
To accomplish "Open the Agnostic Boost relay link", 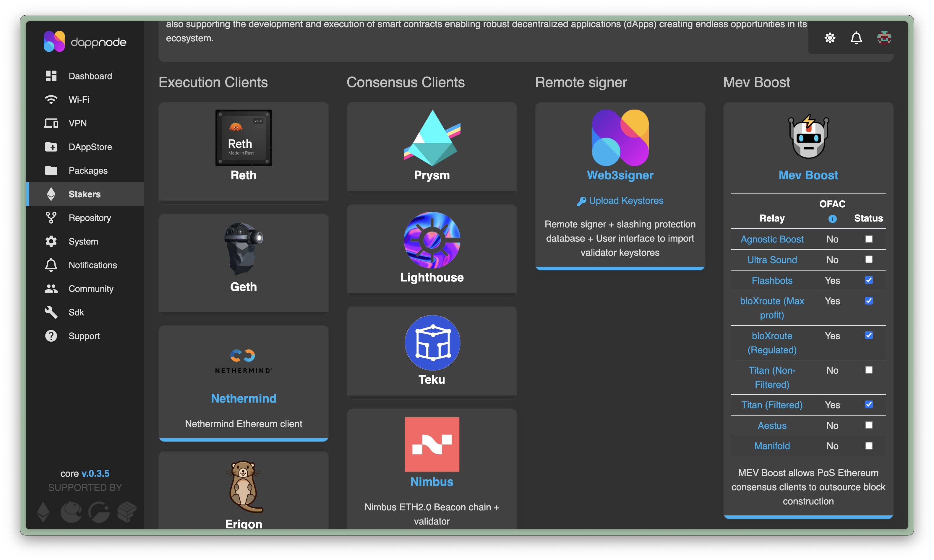I will 772,239.
